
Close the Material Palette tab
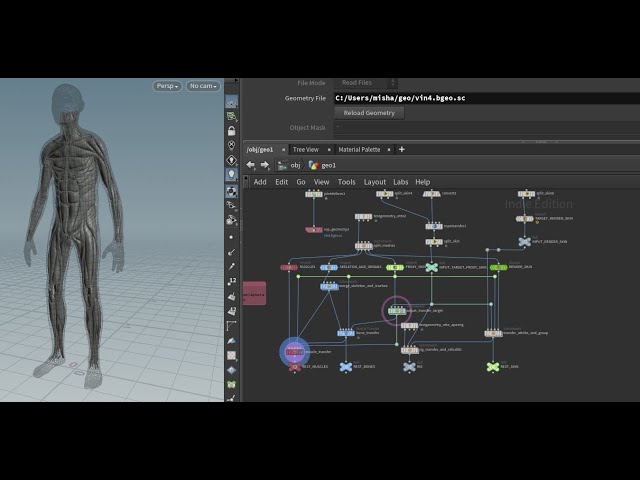click(389, 150)
